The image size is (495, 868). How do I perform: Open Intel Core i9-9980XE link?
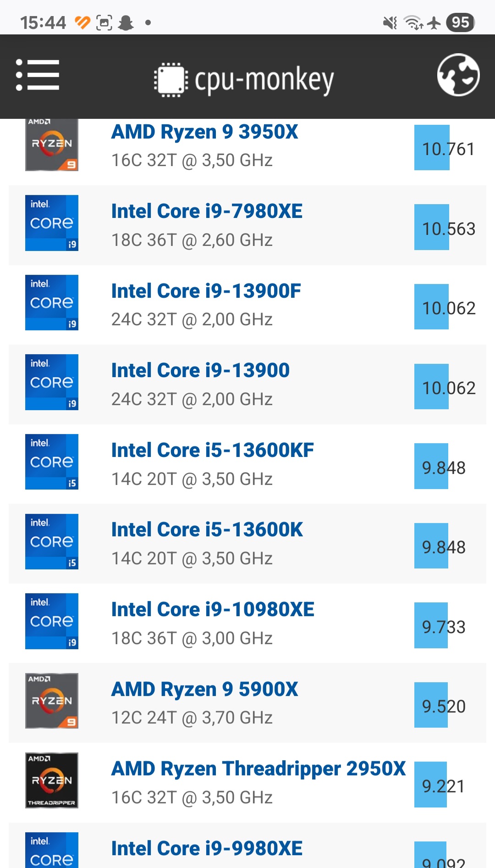[207, 848]
